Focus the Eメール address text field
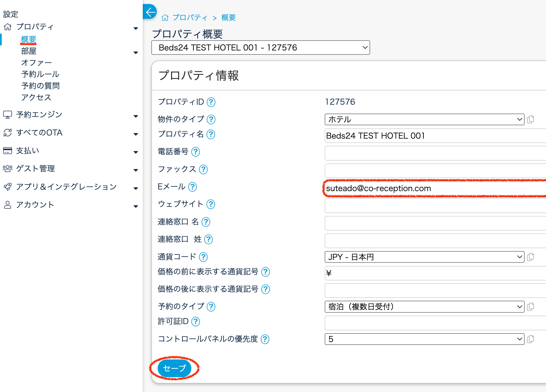The width and height of the screenshot is (546, 392). [434, 188]
